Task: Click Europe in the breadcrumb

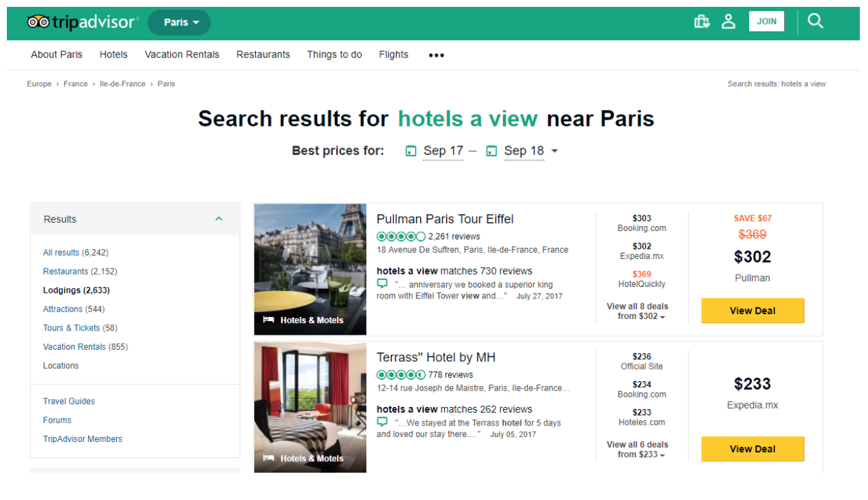Action: click(39, 84)
